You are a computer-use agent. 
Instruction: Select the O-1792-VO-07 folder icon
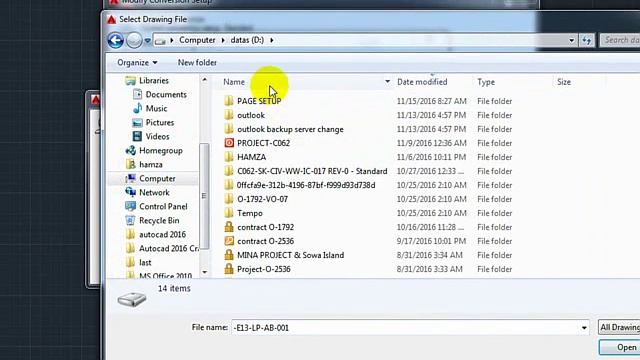pos(229,199)
